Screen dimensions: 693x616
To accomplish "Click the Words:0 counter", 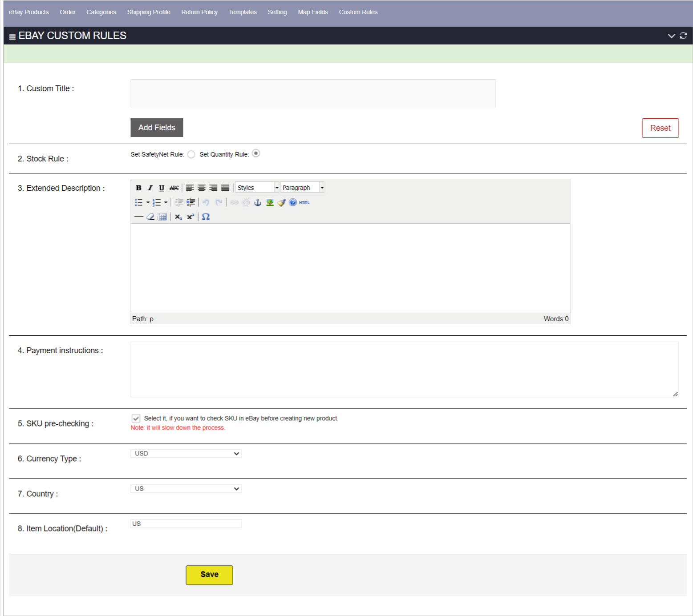I will [x=556, y=319].
